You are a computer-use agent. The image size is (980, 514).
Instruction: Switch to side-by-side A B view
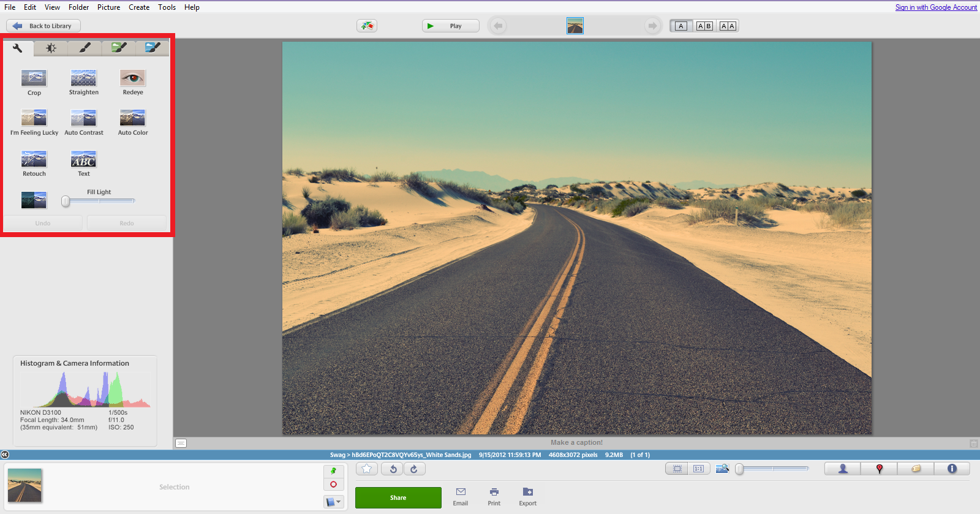(x=704, y=26)
